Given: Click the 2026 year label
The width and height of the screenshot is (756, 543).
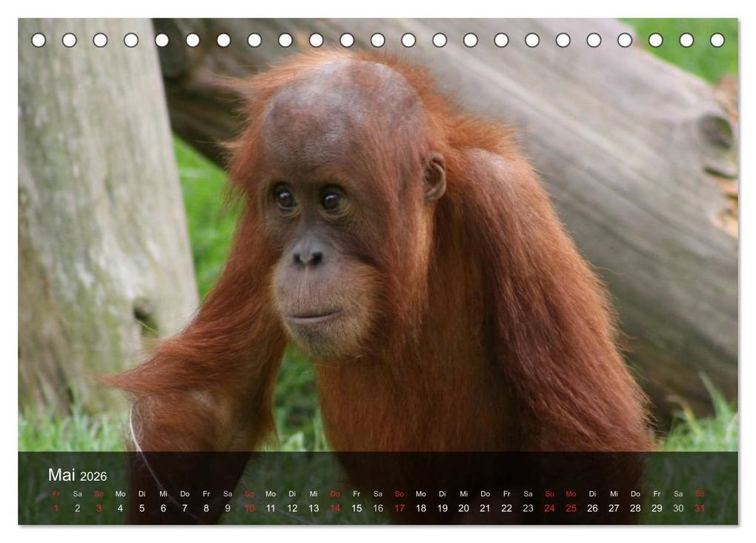Looking at the screenshot, I should tap(93, 476).
